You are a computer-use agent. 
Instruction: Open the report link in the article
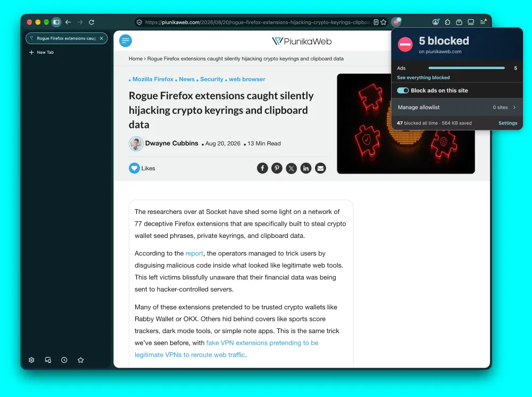(194, 253)
